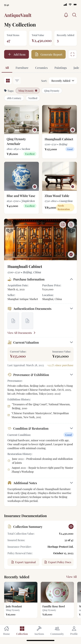Click the Generate Report button
Screen dimensions: 81x644
(48, 54)
